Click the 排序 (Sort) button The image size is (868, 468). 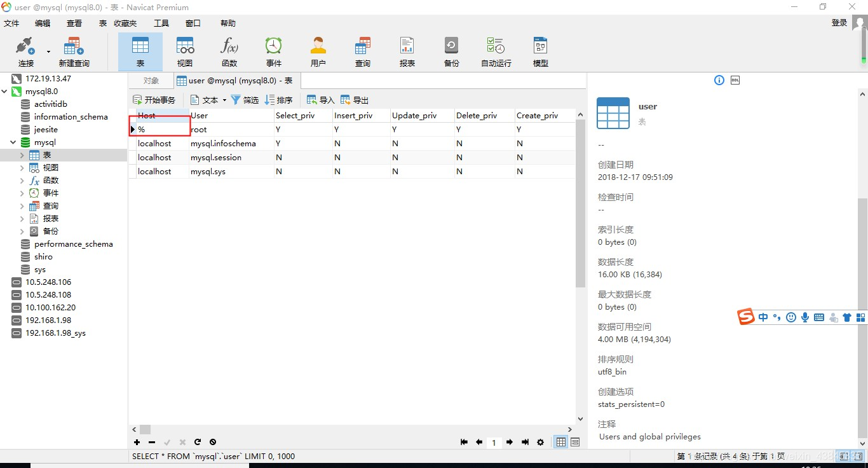(278, 100)
